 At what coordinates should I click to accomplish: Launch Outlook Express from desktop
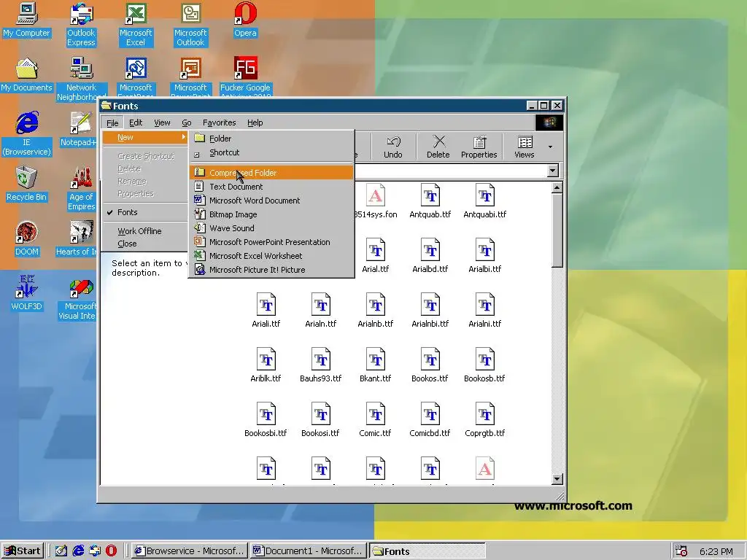[81, 25]
